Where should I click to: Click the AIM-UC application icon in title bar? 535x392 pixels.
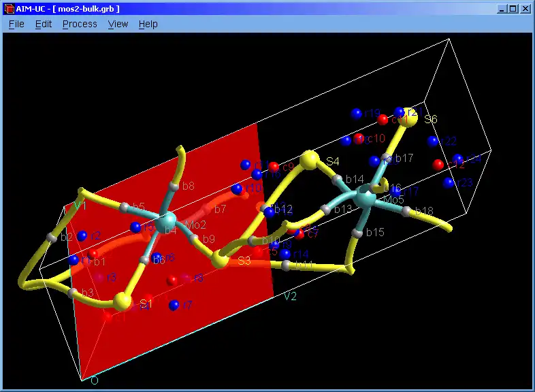point(10,9)
